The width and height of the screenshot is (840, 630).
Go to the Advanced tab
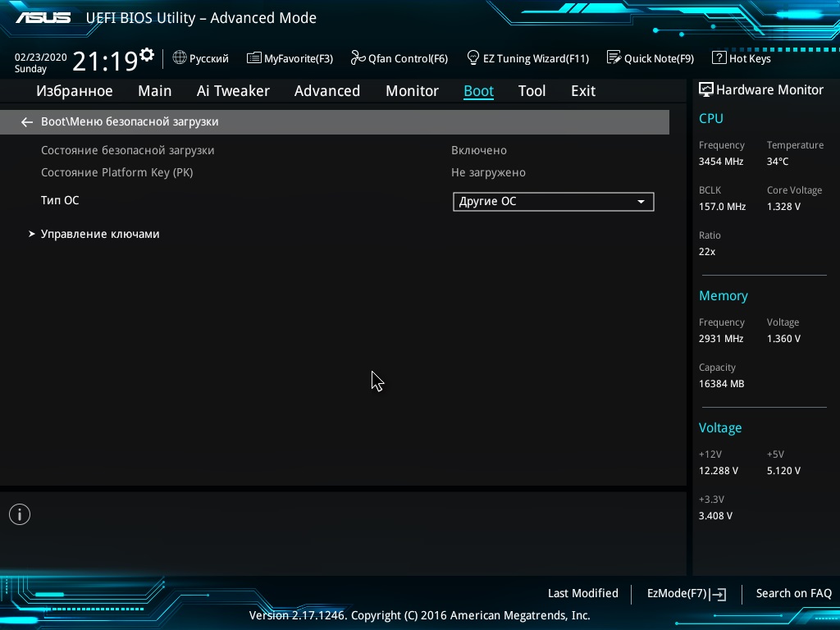[327, 91]
